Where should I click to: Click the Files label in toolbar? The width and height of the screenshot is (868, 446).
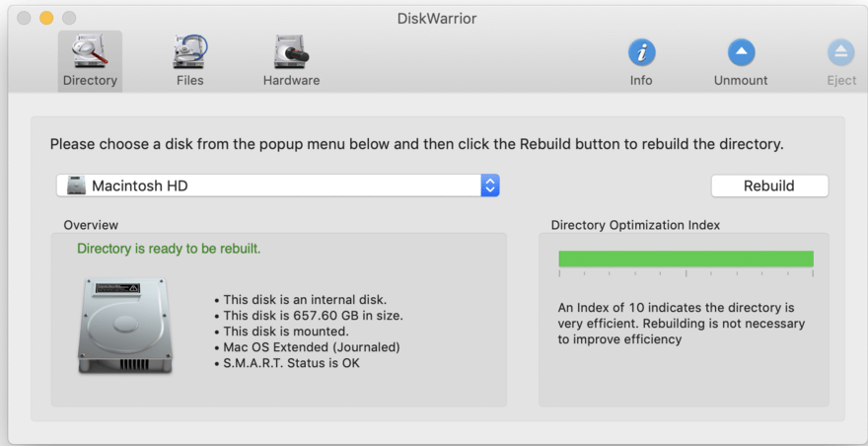coord(189,81)
